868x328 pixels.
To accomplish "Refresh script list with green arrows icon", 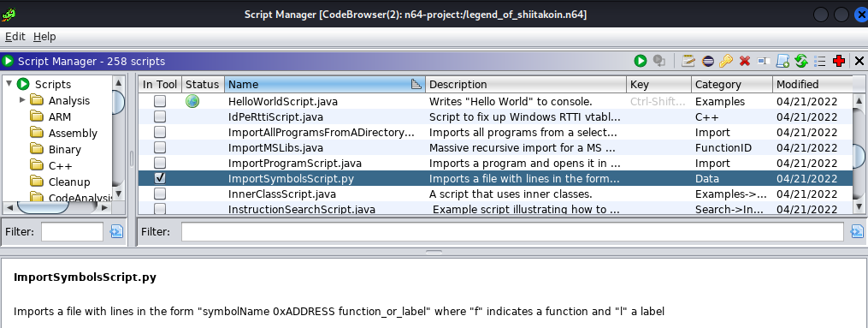I will 800,61.
